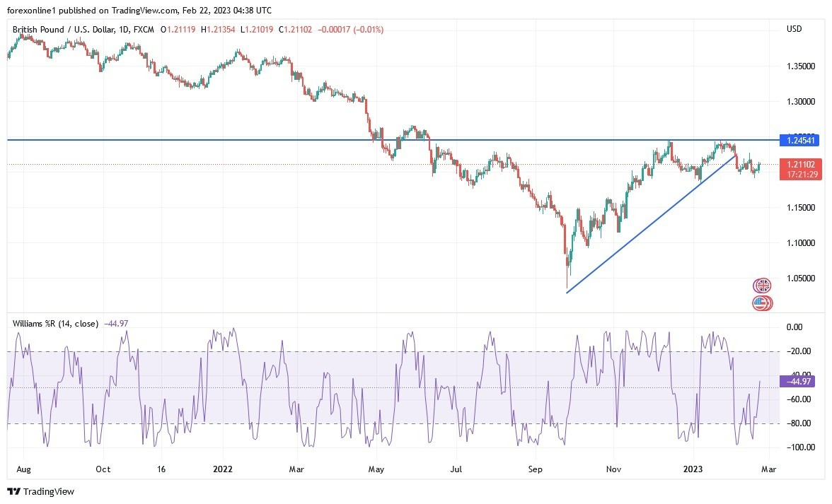832x504 pixels.
Task: Select the British Pound / U.S. Dollar symbol name
Action: [x=64, y=30]
